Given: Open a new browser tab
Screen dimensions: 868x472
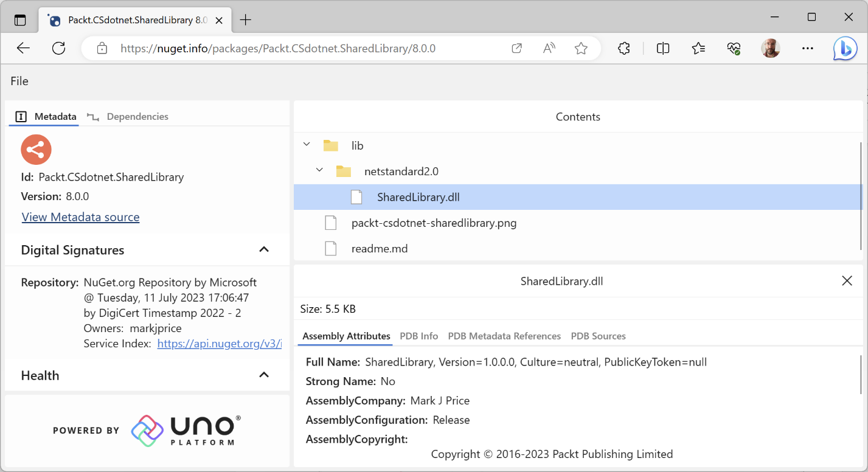Looking at the screenshot, I should 245,20.
